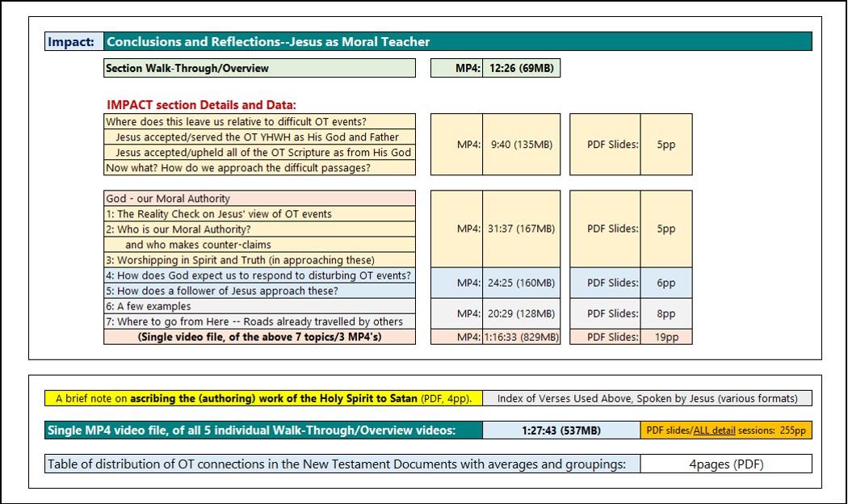Open the 4pages (PDF) OT connections table
This screenshot has height=504, width=848.
(x=725, y=464)
